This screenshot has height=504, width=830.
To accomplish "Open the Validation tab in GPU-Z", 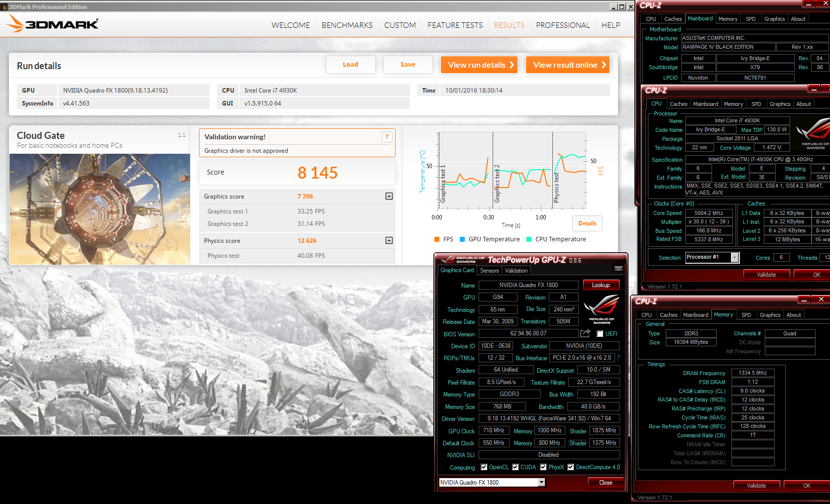I will [x=516, y=271].
